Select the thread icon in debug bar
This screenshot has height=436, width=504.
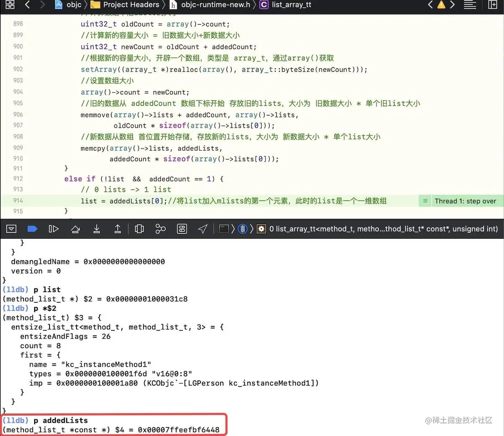(243, 229)
